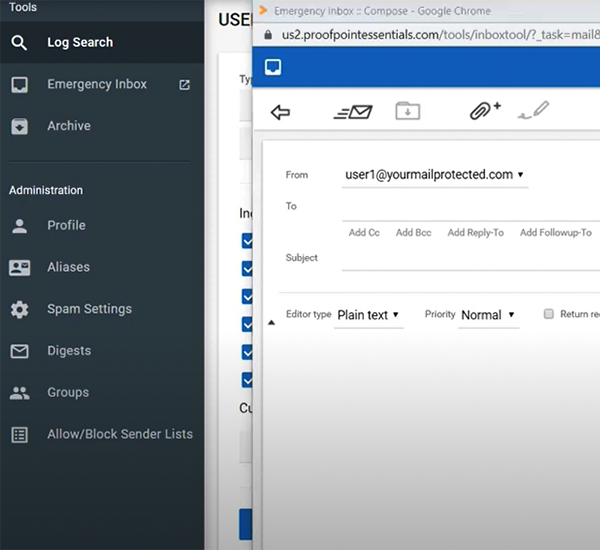The image size is (600, 550).
Task: Click the Add Cc link
Action: coord(364,233)
